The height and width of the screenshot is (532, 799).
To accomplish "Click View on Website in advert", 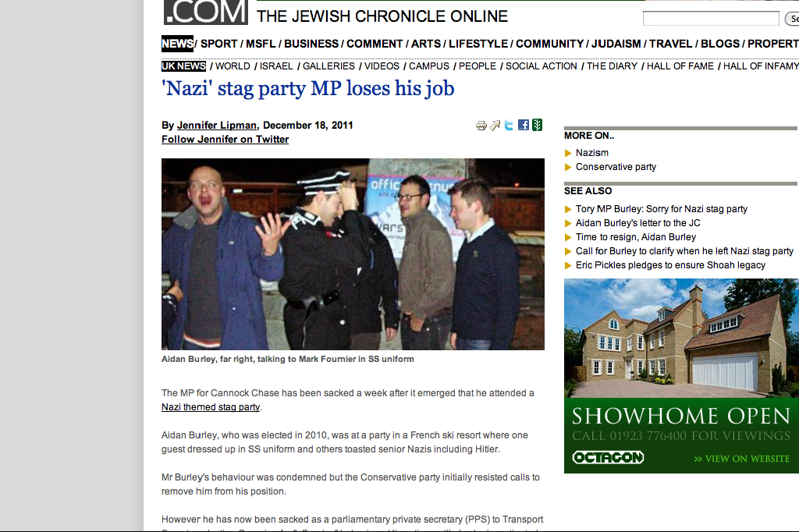I will click(741, 459).
